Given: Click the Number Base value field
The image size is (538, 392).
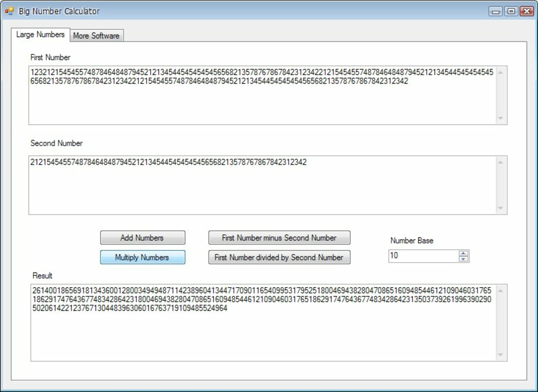Looking at the screenshot, I should [423, 256].
